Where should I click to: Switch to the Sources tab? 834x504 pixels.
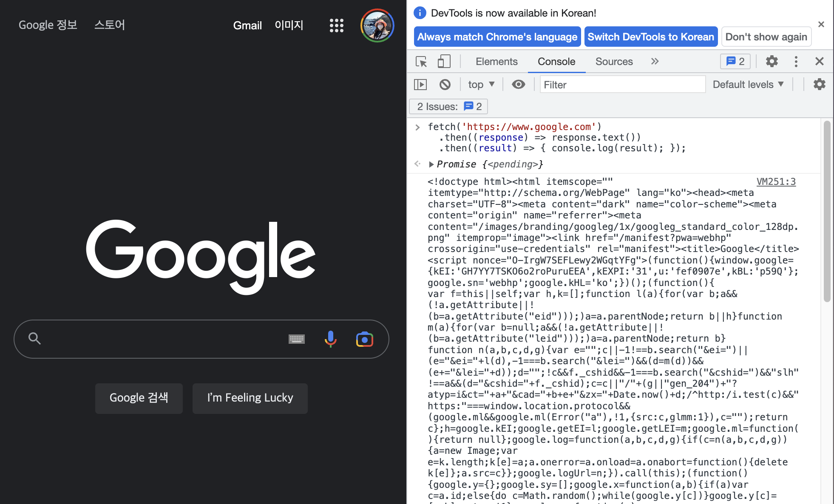[x=614, y=62]
